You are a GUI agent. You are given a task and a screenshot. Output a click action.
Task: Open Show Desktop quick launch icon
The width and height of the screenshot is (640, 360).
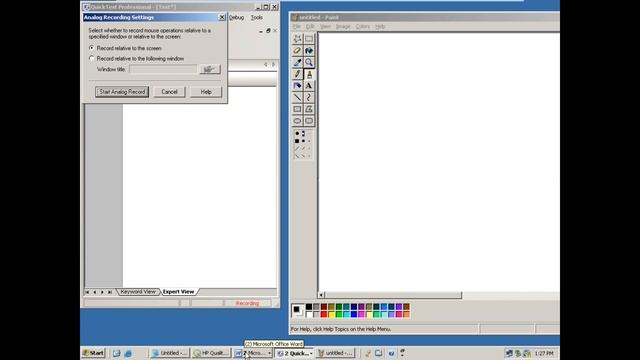click(117, 353)
